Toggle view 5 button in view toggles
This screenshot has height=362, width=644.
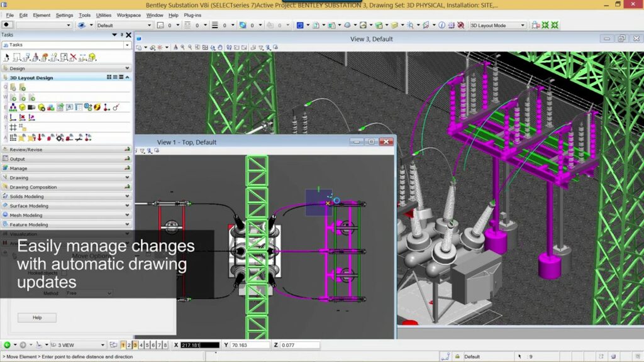tap(147, 345)
